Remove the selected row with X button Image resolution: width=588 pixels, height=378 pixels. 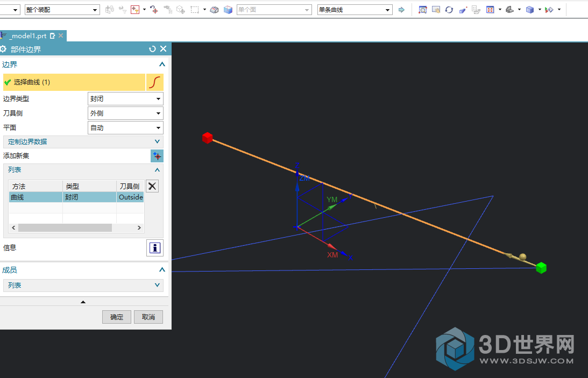click(x=152, y=186)
